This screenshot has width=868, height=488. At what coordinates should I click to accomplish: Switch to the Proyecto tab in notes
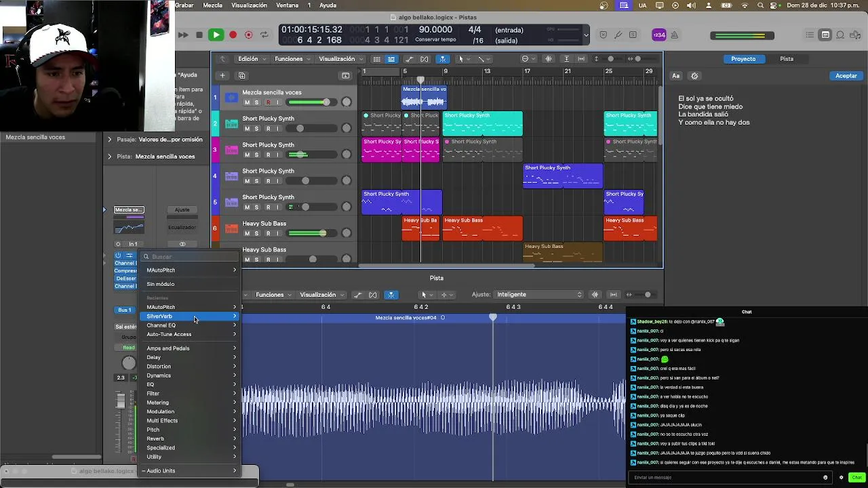click(743, 59)
